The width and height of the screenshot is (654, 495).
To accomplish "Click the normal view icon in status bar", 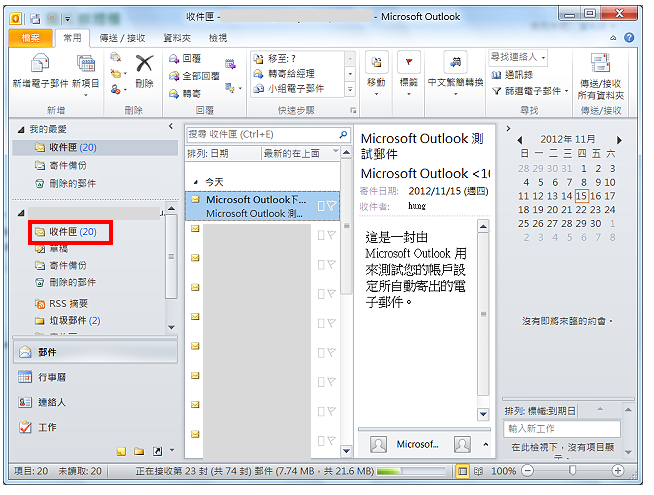I will (x=462, y=471).
